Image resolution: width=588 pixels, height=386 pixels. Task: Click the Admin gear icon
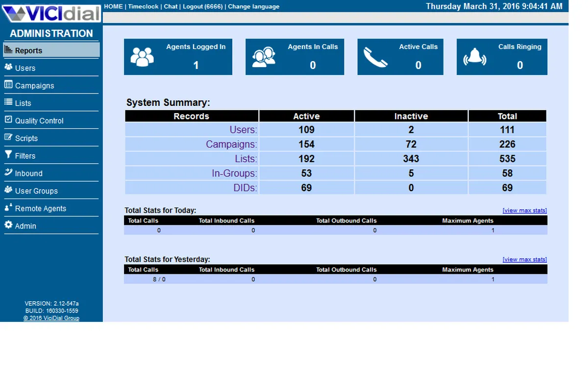coord(8,225)
